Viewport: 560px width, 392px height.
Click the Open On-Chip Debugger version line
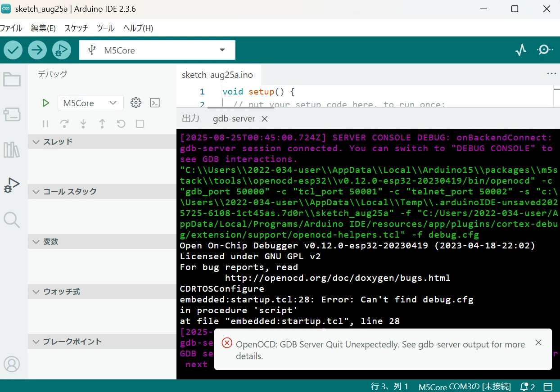pos(357,245)
